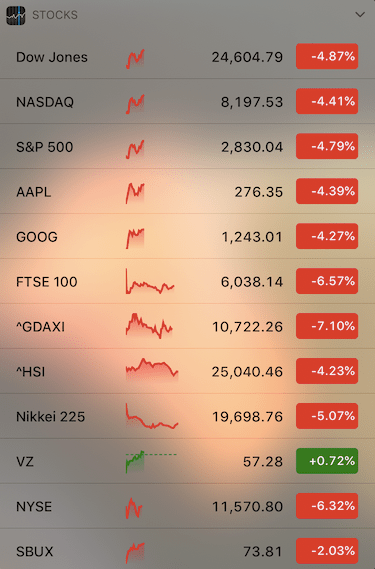
Task: Click the AAPL price 276.35
Action: pyautogui.click(x=258, y=192)
